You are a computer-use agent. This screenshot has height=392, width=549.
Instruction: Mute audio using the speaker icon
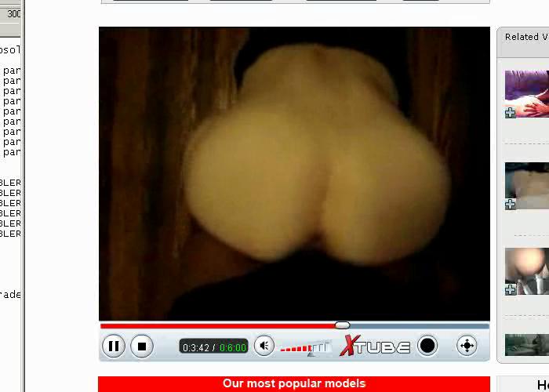[x=264, y=346]
